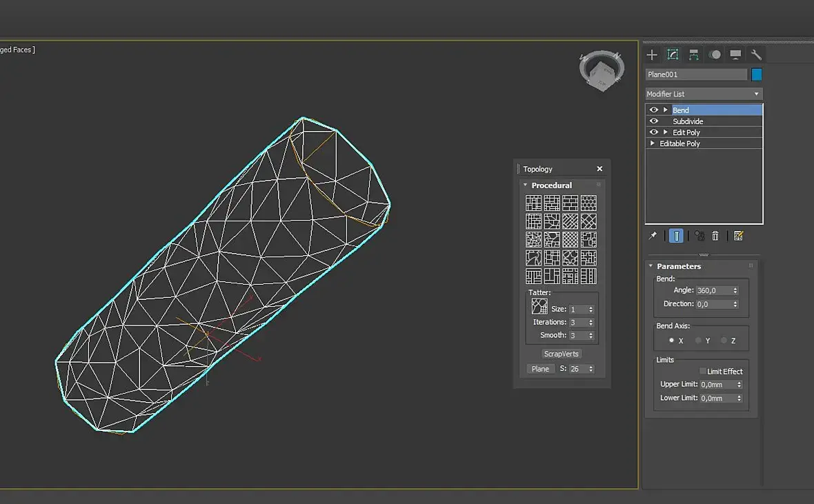
Task: Apply the cracked skin pattern starting third row
Action: click(x=533, y=239)
